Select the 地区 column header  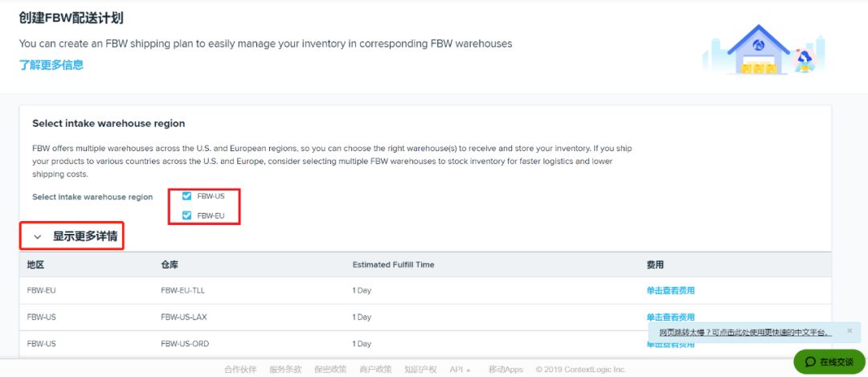tap(35, 264)
